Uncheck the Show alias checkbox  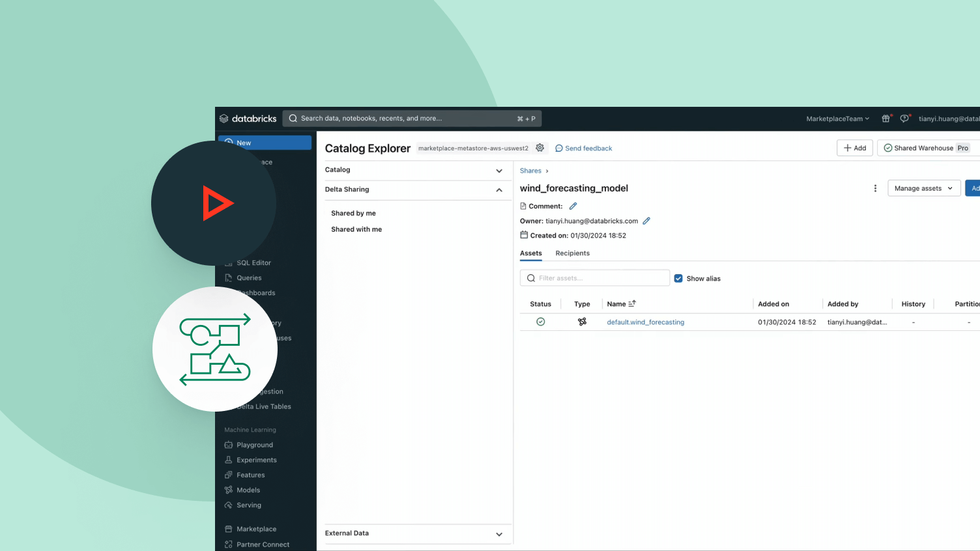click(x=678, y=278)
